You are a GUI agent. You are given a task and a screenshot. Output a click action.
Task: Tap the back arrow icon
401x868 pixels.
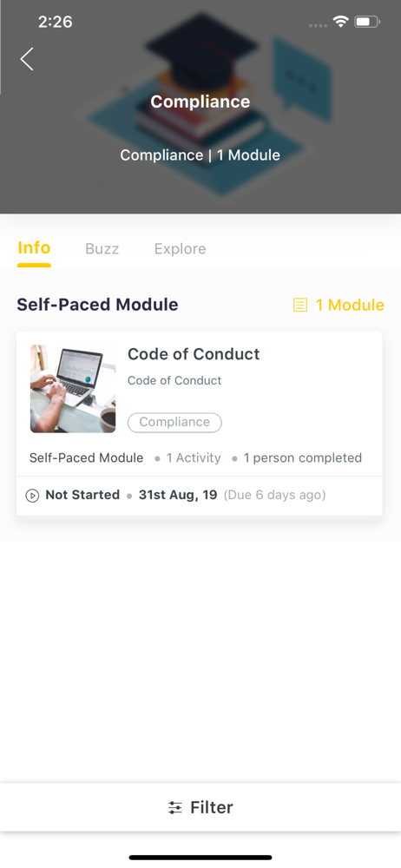point(27,59)
